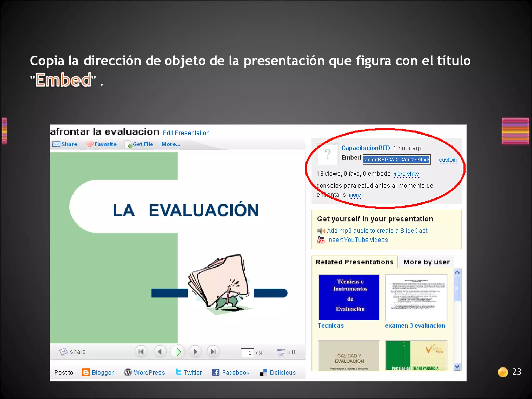Share on Twitter bird icon
Viewport: 532px width, 399px height.
[x=178, y=372]
